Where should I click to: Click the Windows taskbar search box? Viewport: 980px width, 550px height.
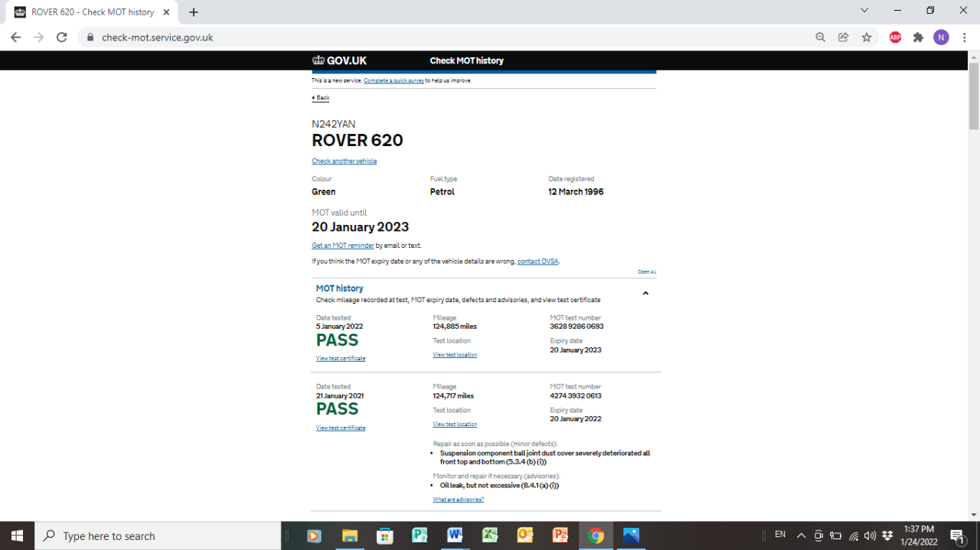158,535
